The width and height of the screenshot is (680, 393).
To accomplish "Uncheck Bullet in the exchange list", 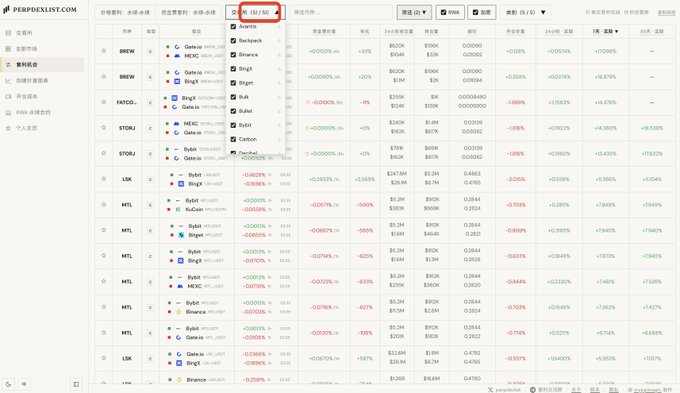I will coord(233,111).
